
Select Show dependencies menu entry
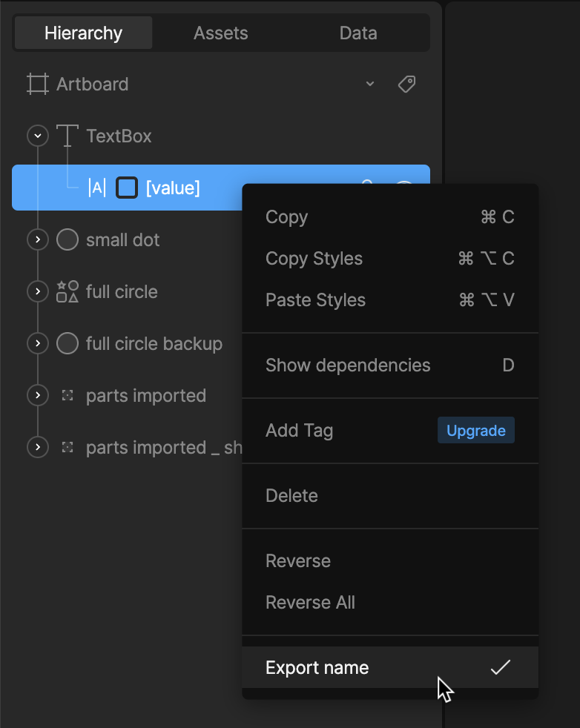[348, 365]
